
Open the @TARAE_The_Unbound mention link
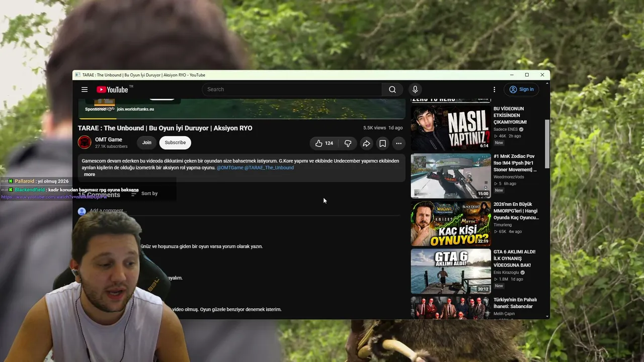[x=269, y=168]
